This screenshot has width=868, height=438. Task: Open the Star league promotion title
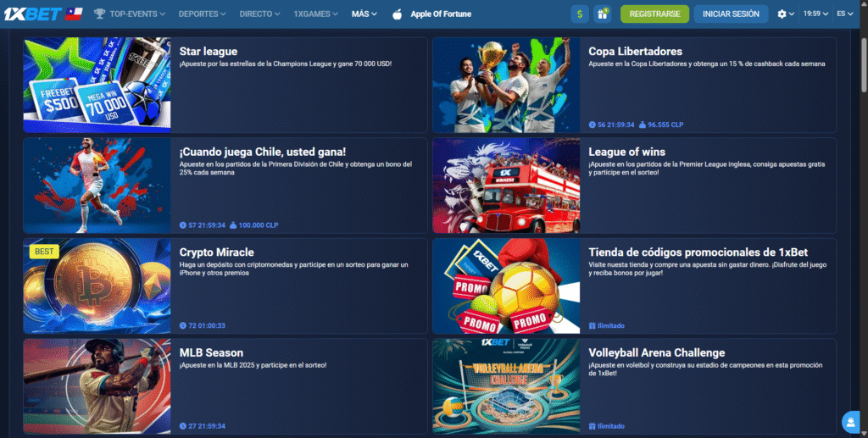point(209,52)
